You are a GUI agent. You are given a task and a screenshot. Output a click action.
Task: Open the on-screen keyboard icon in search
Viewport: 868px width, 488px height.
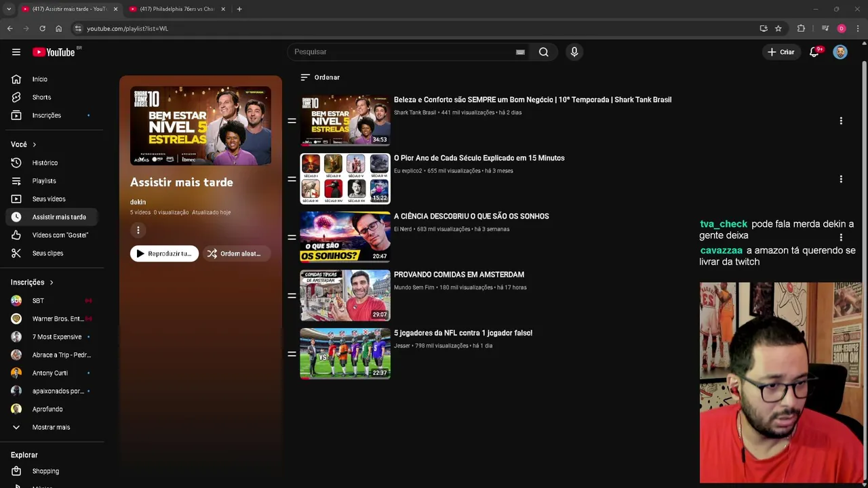point(520,52)
